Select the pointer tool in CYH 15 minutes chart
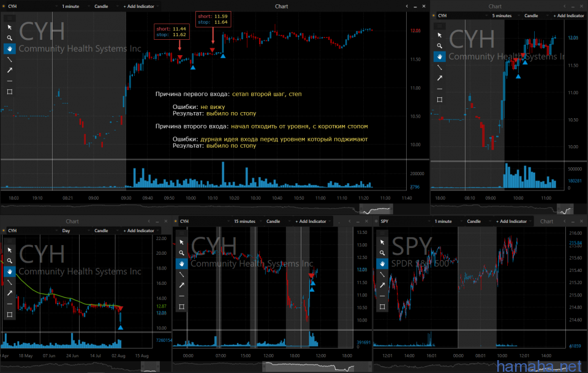588x373 pixels. [181, 242]
